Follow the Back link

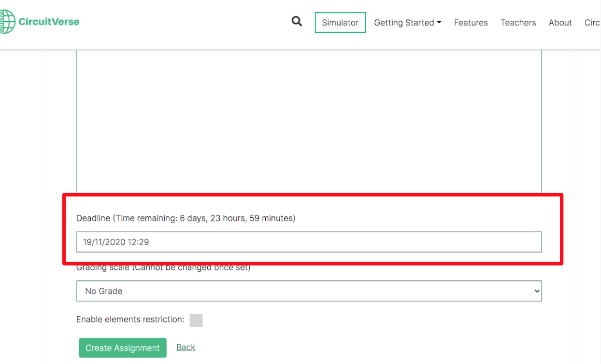(x=186, y=348)
